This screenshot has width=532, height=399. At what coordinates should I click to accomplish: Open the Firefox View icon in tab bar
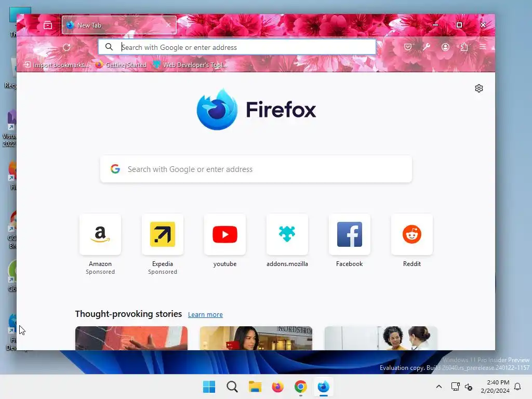pos(48,25)
